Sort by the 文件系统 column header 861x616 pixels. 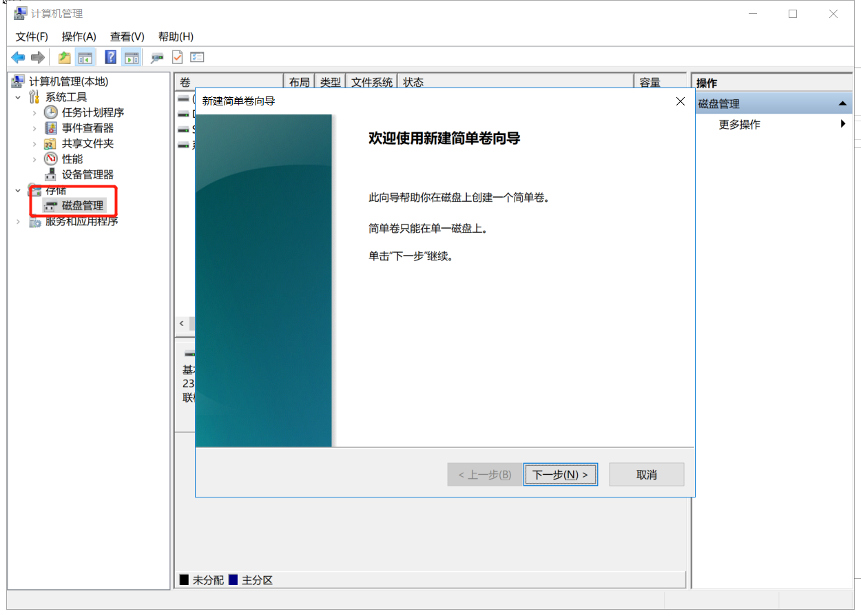coord(372,82)
